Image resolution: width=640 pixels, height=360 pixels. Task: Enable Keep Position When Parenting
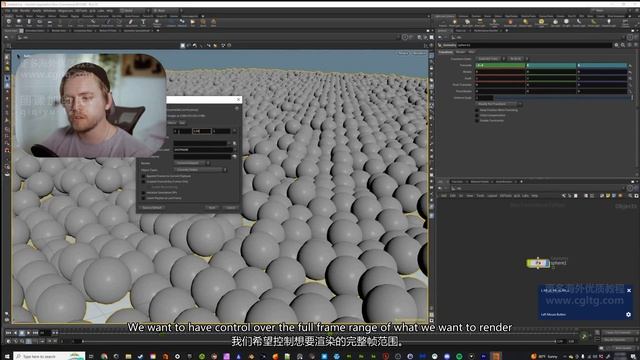(x=477, y=110)
